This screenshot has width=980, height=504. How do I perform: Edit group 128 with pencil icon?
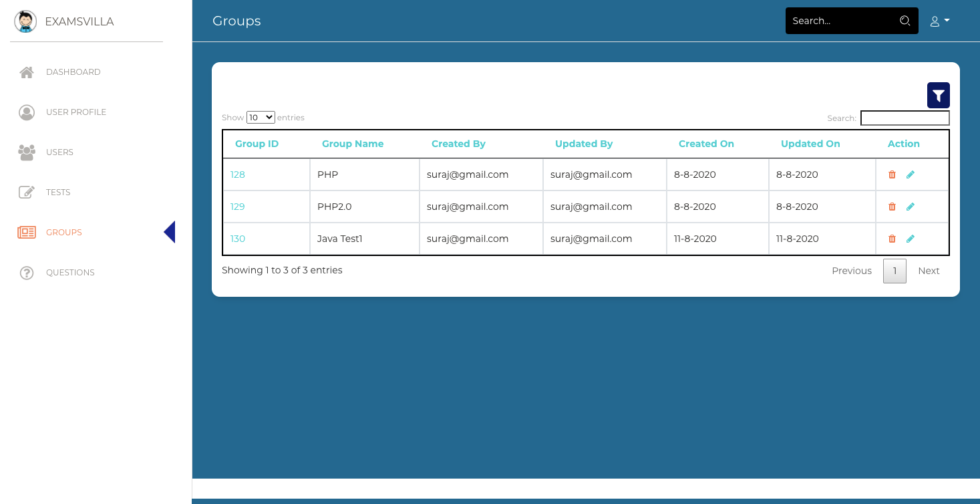tap(911, 174)
